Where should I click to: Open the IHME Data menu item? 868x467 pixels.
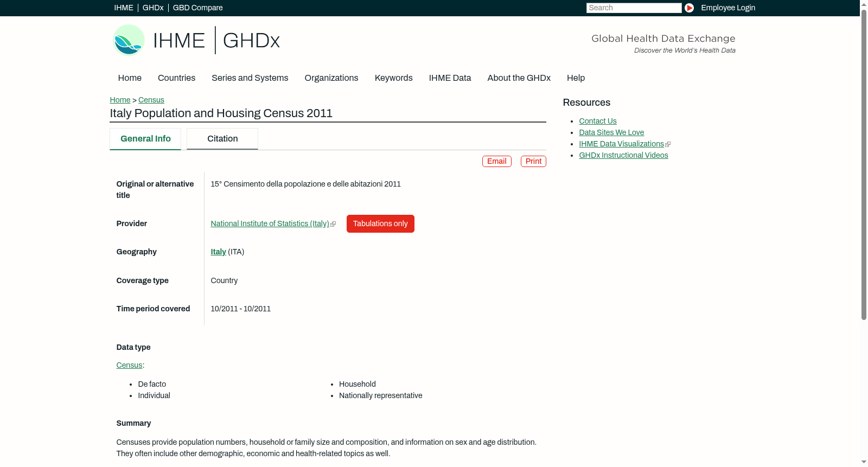(x=450, y=78)
